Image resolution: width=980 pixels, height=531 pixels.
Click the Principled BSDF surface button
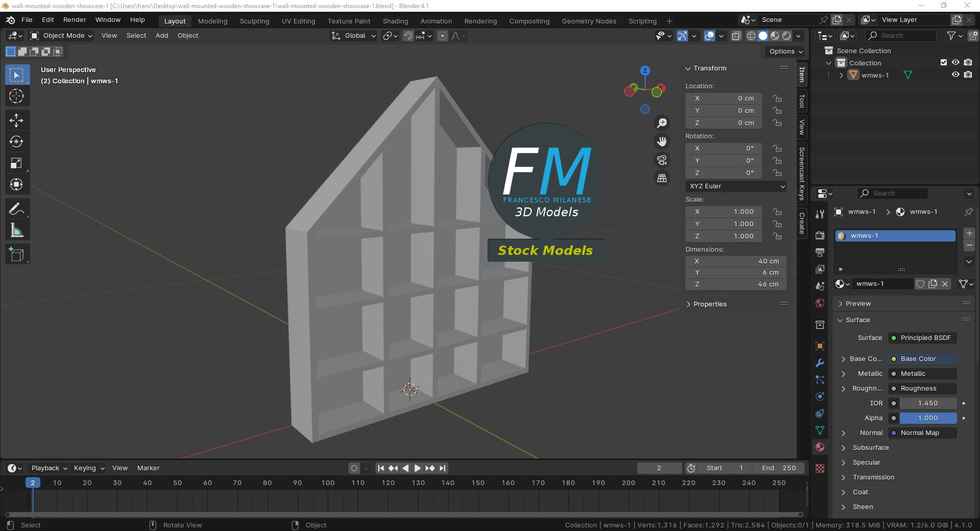pyautogui.click(x=923, y=338)
